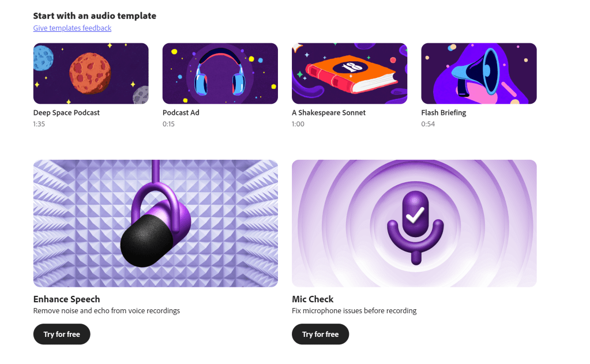Click Try for free under Mic Check

(321, 334)
